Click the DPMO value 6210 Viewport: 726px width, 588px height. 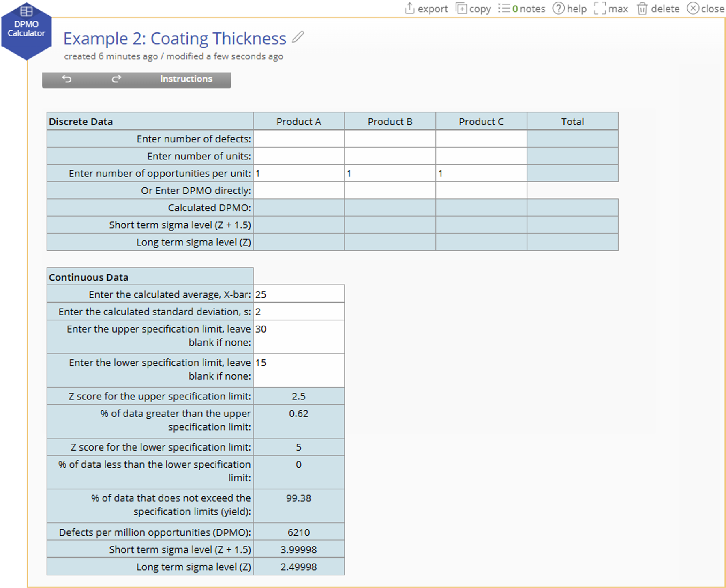coord(299,532)
